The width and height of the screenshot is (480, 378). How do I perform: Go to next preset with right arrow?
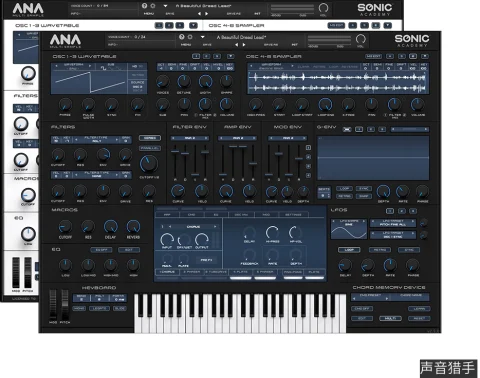click(244, 45)
